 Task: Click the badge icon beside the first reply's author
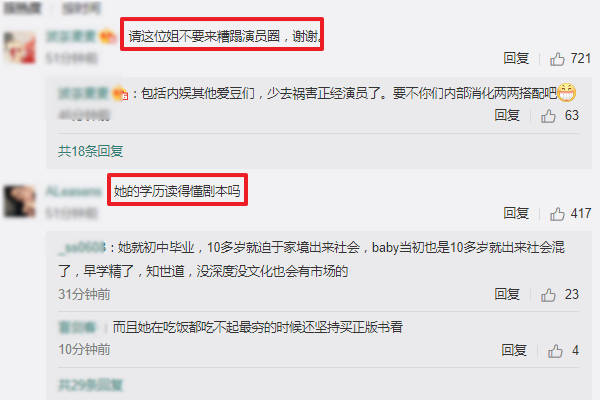120,93
